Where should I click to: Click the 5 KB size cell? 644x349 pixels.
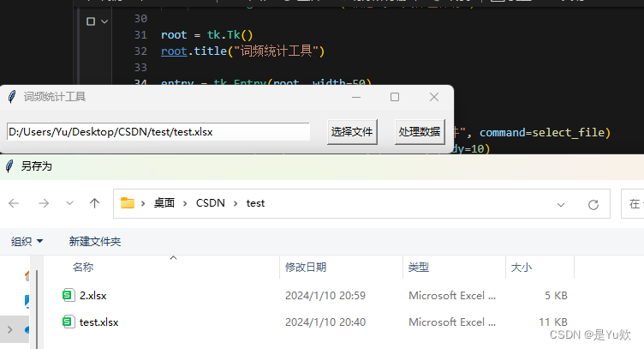coord(556,296)
